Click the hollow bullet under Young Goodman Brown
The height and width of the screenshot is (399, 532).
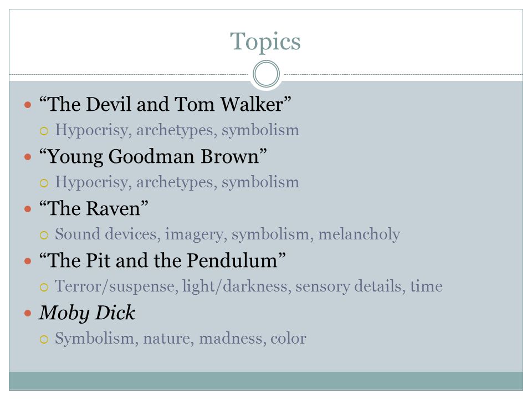click(44, 183)
